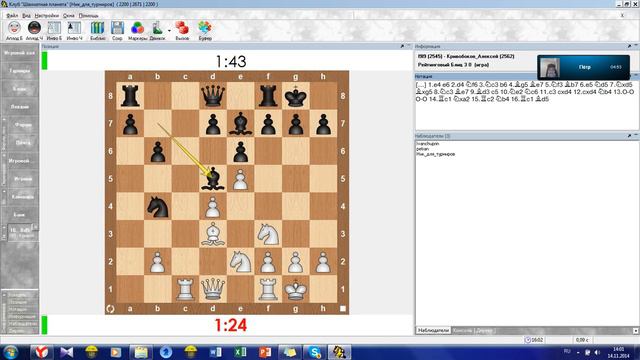
Task: Click the Буфер colorful puzzle icon
Action: pyautogui.click(x=205, y=28)
